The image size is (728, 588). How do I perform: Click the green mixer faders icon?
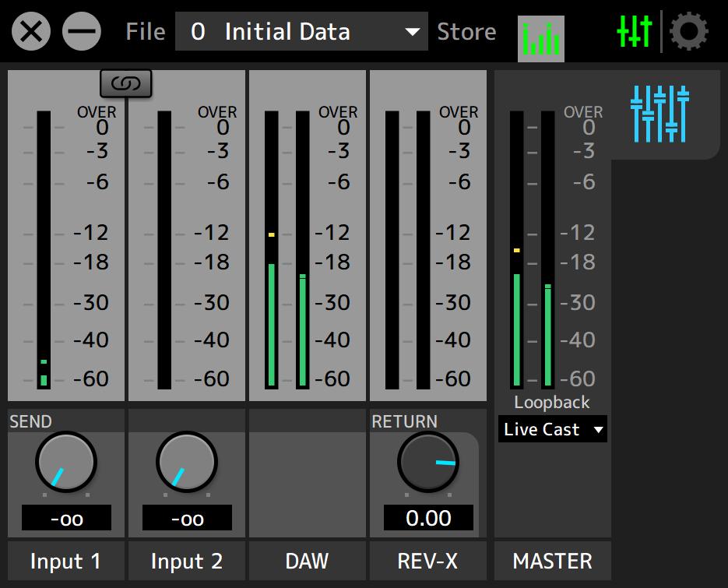click(x=633, y=31)
